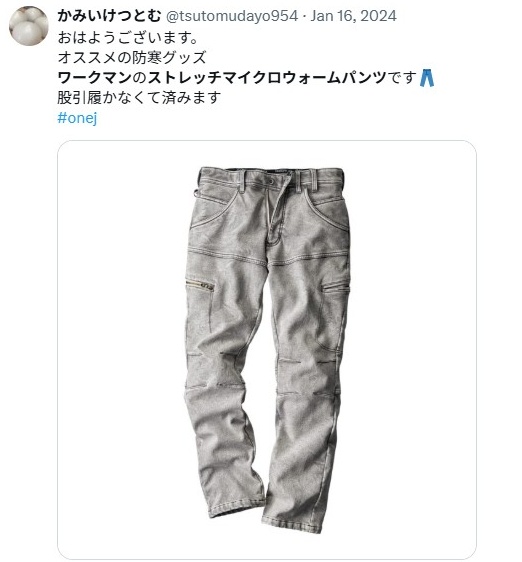
Task: Open the display name かみいけつとむ
Action: [x=109, y=16]
